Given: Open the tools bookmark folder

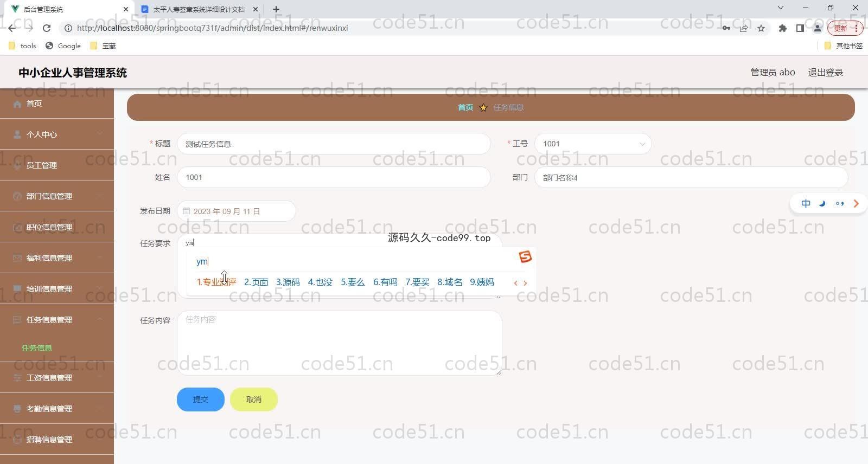Looking at the screenshot, I should coord(23,46).
